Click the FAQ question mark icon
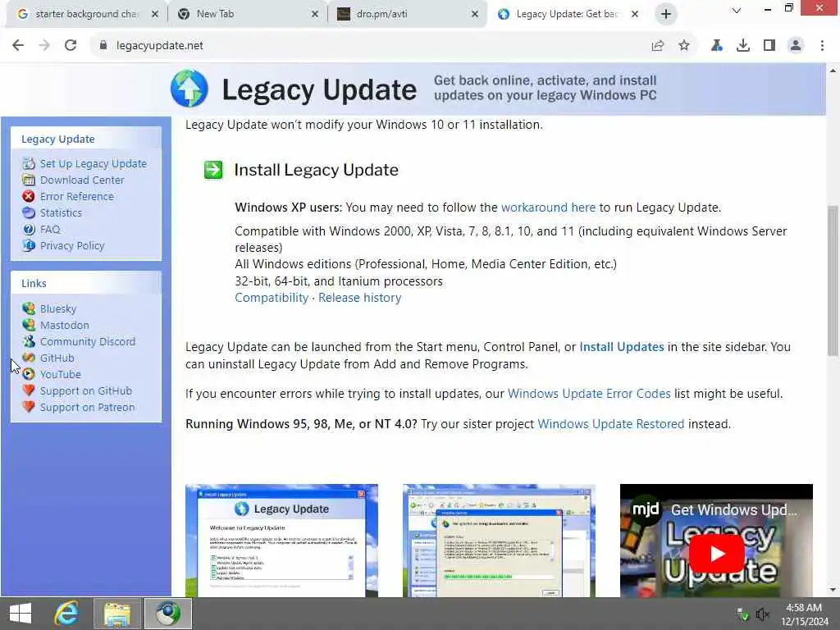Viewport: 840px width, 630px height. click(x=29, y=230)
